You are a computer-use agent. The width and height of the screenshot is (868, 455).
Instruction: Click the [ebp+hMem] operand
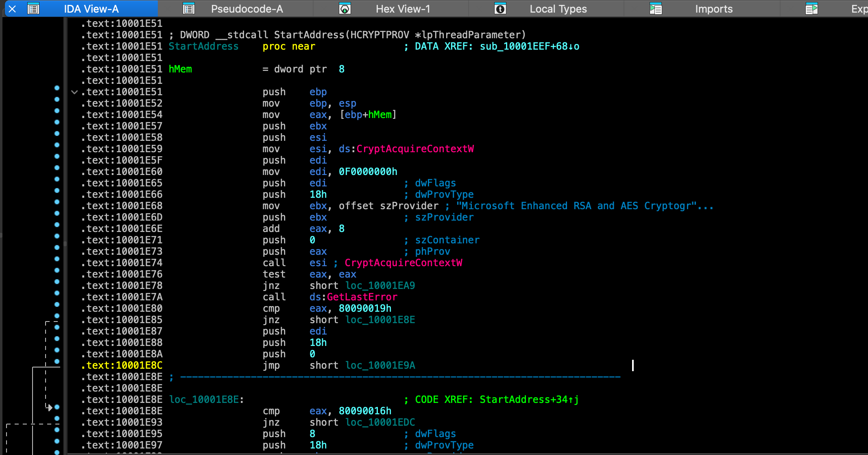[x=368, y=115]
